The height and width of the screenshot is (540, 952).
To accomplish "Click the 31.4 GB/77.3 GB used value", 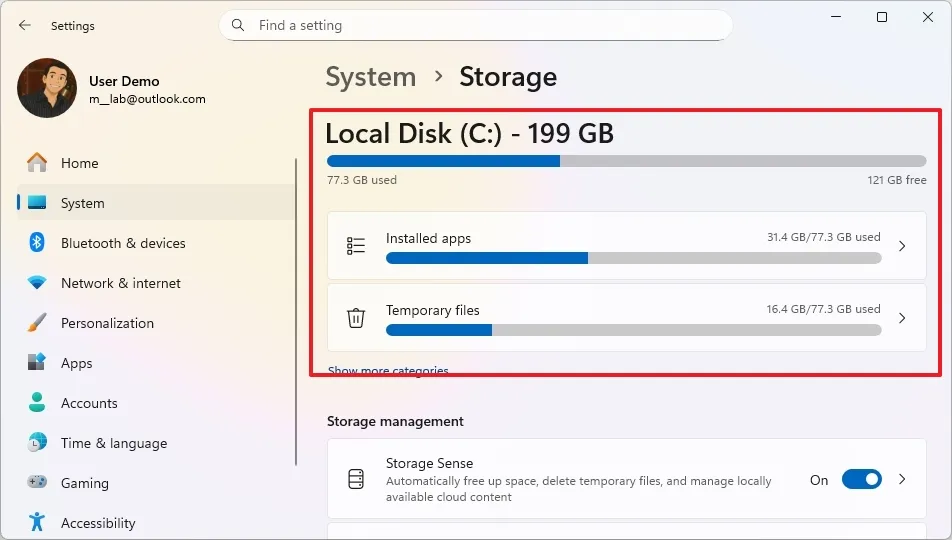I will [823, 237].
